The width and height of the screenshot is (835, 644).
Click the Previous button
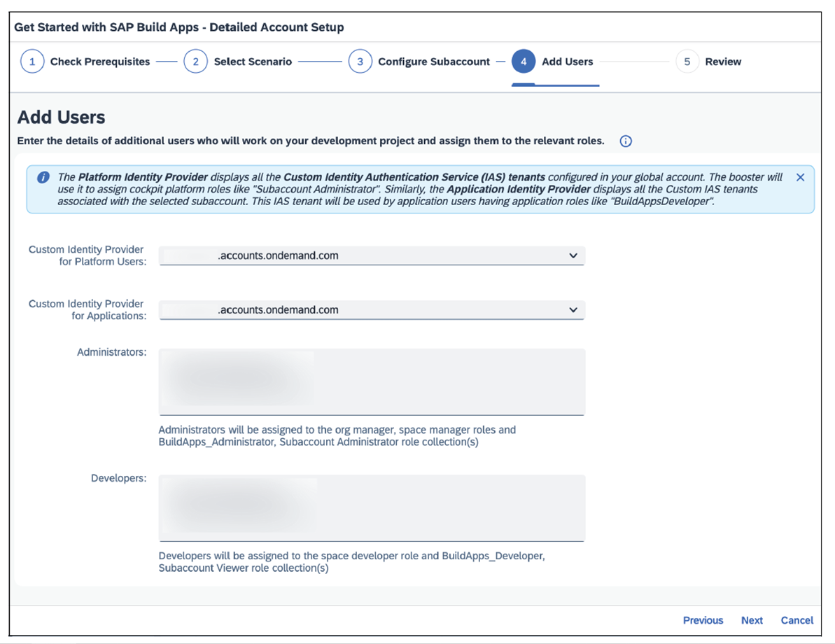click(x=703, y=620)
